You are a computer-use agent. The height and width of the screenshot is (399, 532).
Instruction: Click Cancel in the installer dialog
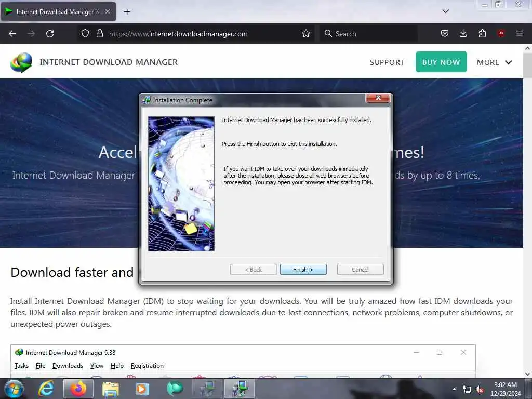[360, 270]
